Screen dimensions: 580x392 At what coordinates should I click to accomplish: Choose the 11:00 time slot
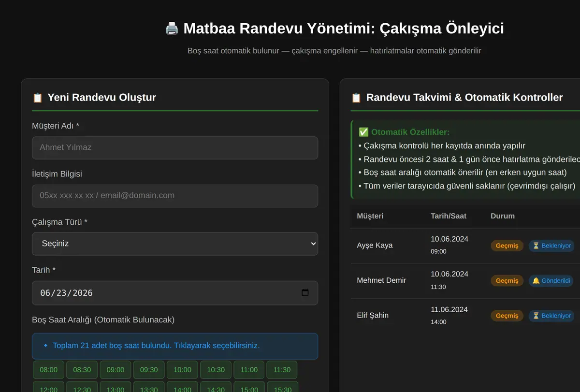pos(249,370)
